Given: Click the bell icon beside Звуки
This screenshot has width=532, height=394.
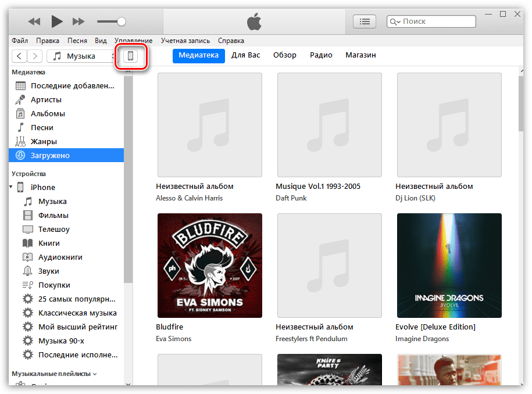Looking at the screenshot, I should coord(27,271).
